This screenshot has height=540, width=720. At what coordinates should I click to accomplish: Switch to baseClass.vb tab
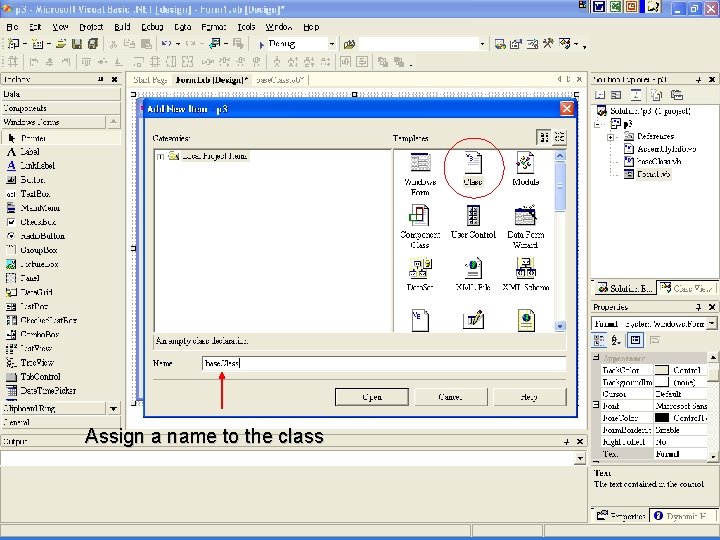coord(280,80)
